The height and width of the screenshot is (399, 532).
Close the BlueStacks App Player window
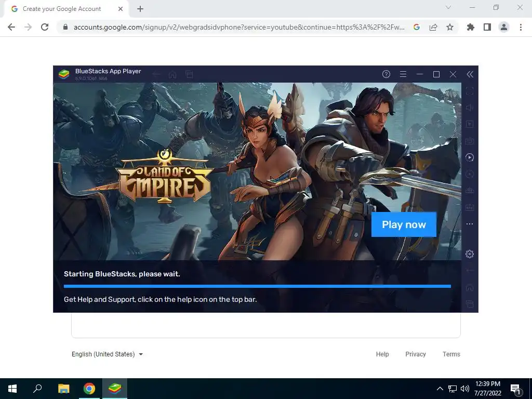[453, 74]
